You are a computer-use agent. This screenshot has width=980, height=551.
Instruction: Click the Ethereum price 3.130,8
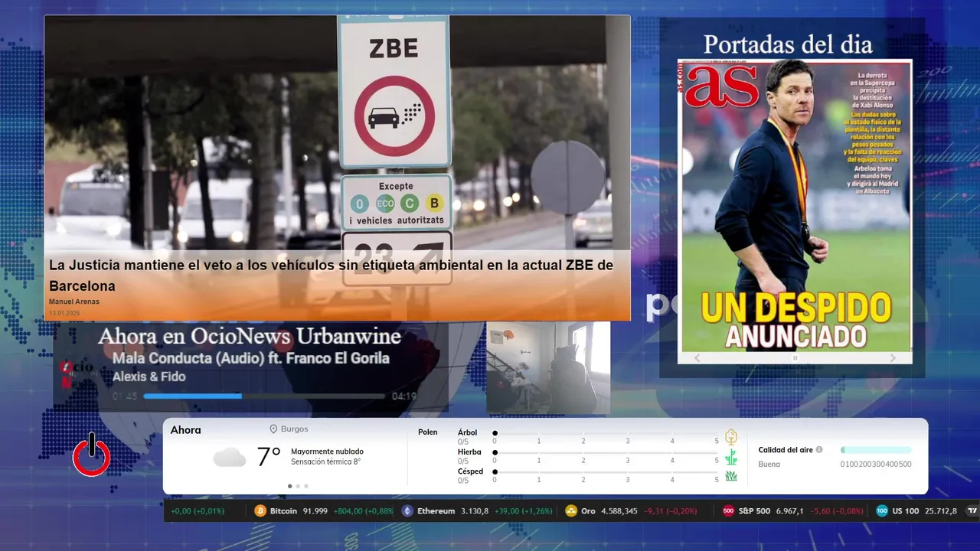pos(475,511)
